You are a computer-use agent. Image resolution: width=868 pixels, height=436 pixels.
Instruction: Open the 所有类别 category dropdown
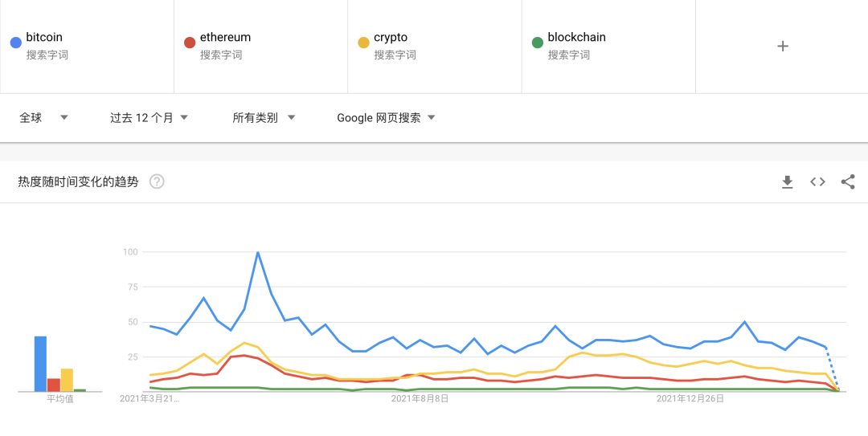264,117
